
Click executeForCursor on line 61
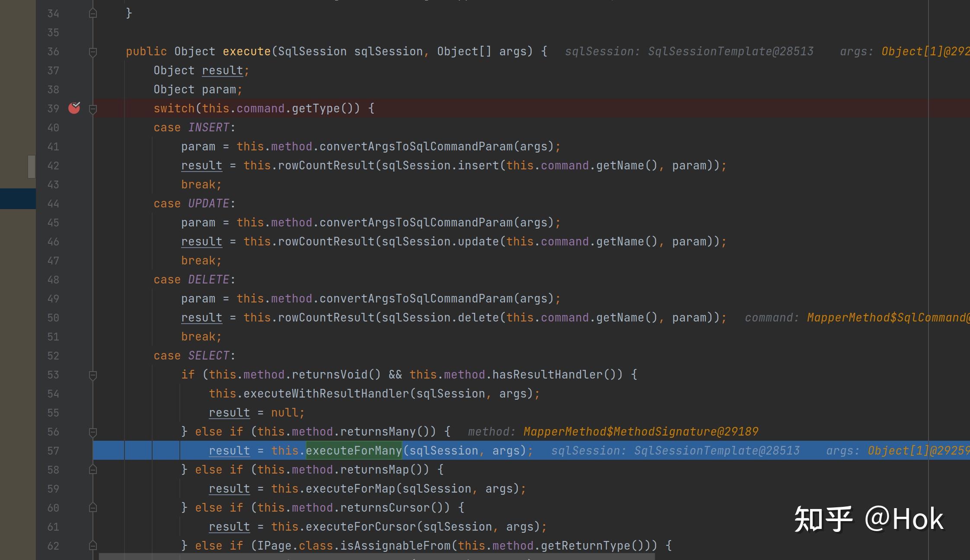pos(361,527)
